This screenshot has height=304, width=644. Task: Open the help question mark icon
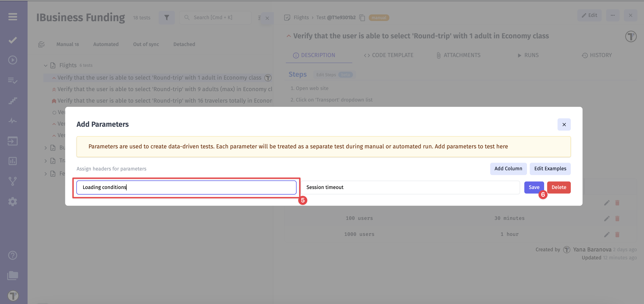pos(12,255)
